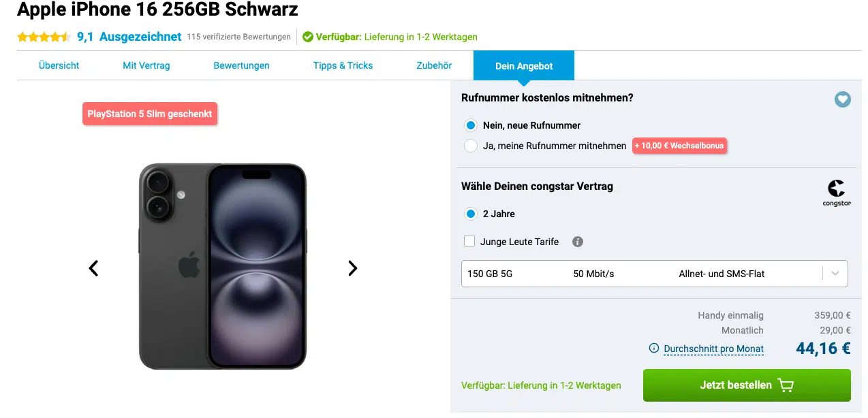Open the Bewertungen tab
868x418 pixels.
[242, 65]
